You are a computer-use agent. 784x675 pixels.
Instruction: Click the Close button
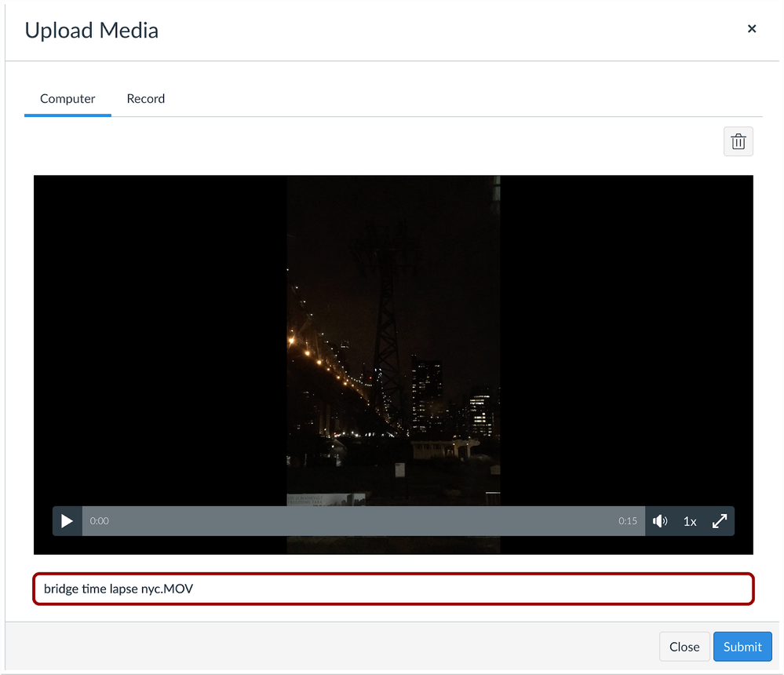[x=684, y=647]
